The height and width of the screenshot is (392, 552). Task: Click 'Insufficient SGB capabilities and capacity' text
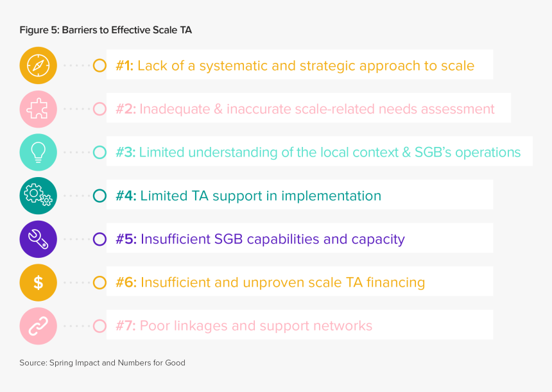273,239
